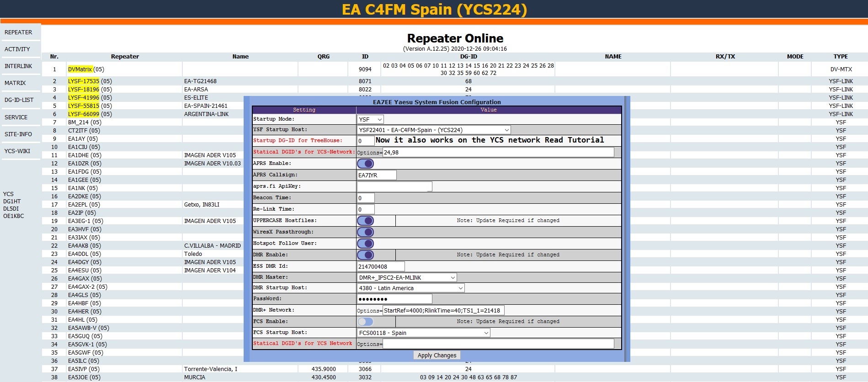Enable the FCS toggle switch
The height and width of the screenshot is (382, 868).
[x=365, y=322]
